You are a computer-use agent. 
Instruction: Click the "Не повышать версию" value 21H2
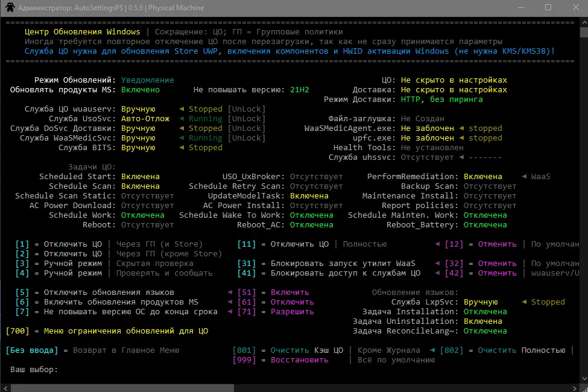[x=299, y=90]
